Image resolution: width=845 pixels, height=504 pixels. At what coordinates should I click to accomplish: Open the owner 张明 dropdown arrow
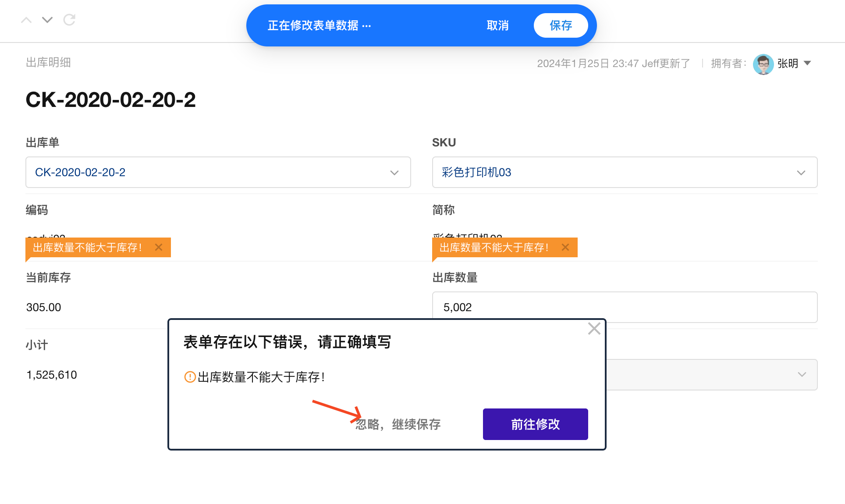(x=807, y=64)
